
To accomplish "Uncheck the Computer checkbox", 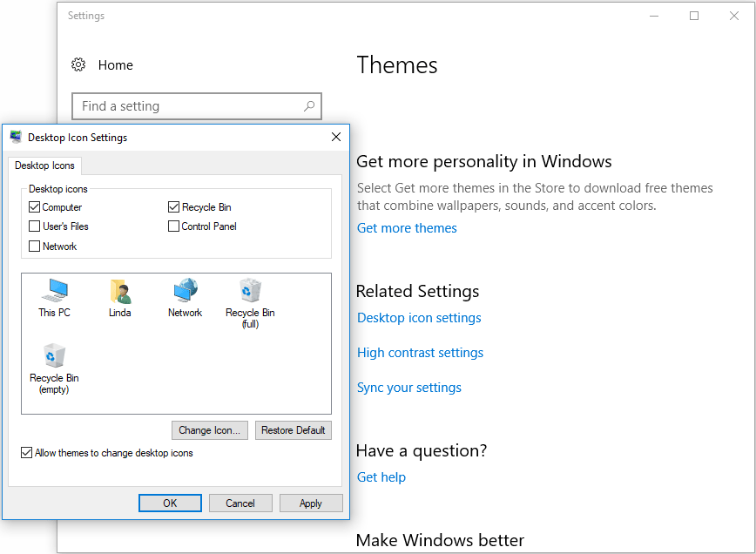I will (34, 207).
